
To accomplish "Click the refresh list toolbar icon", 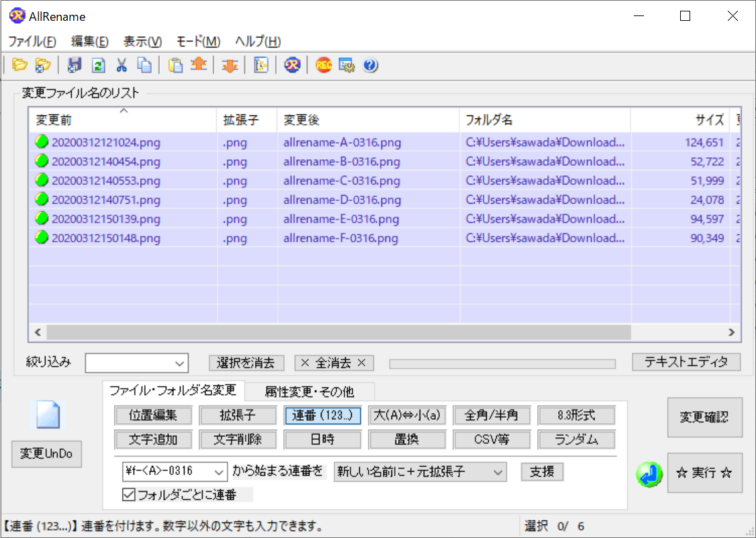I will (97, 65).
